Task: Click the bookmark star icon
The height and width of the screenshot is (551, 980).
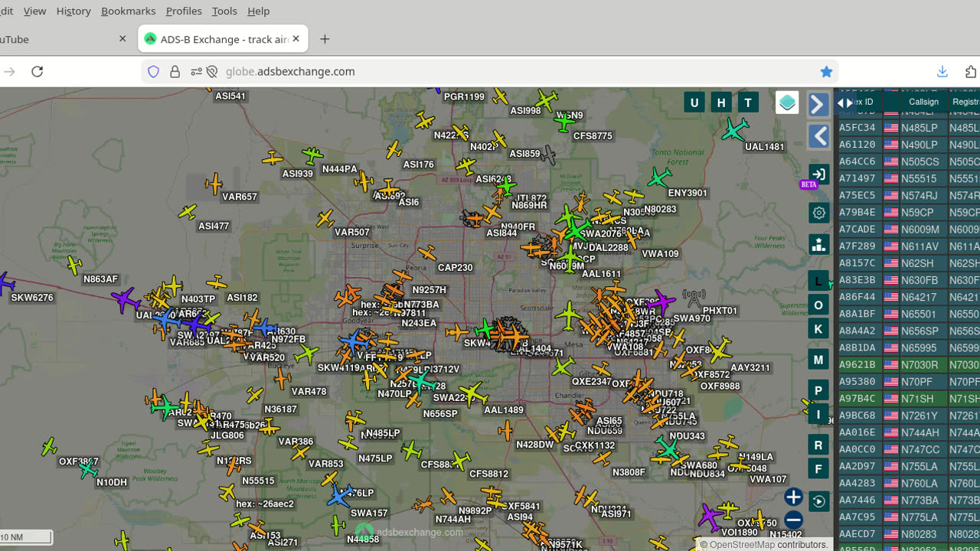Action: (826, 71)
